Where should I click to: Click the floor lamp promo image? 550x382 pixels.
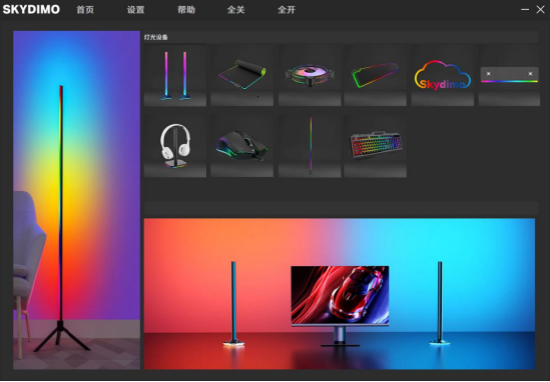(x=76, y=200)
